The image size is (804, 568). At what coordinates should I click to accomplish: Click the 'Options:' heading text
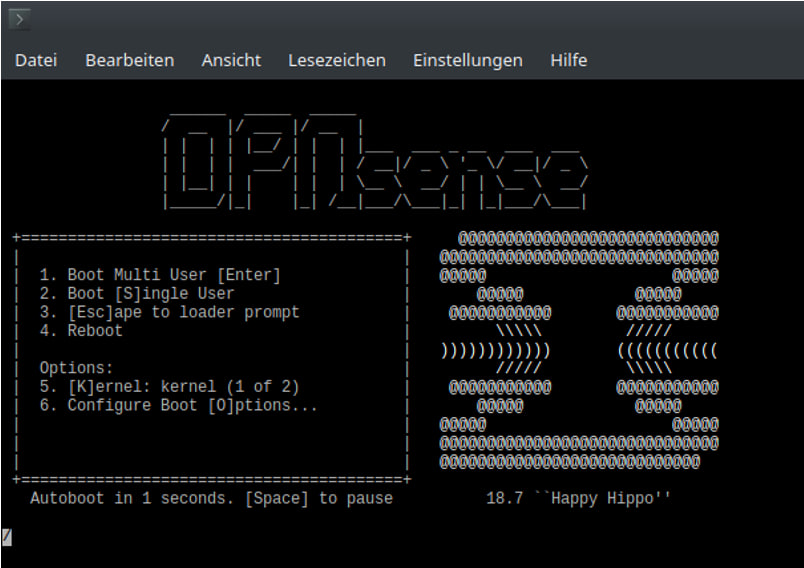pos(76,368)
